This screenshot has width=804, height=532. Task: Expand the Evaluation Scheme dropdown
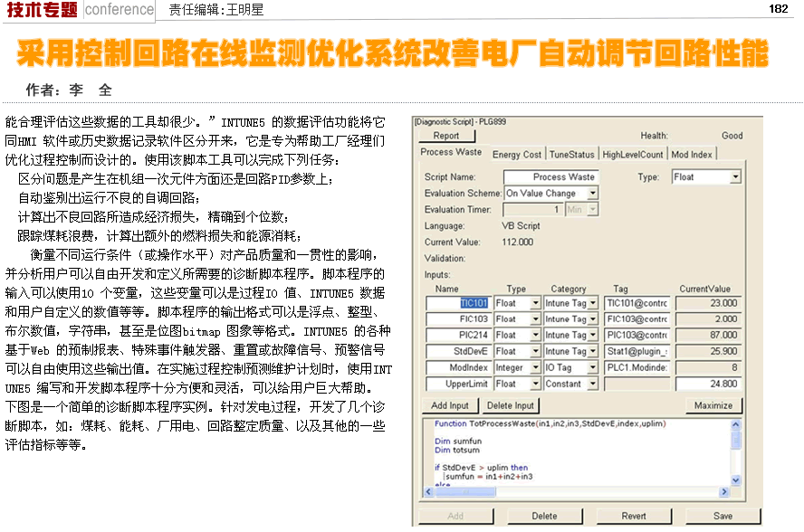(593, 194)
